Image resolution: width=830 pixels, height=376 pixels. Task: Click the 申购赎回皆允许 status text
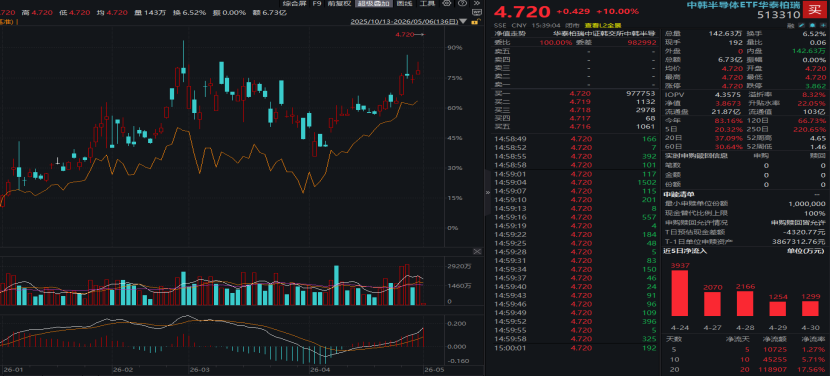(798, 223)
